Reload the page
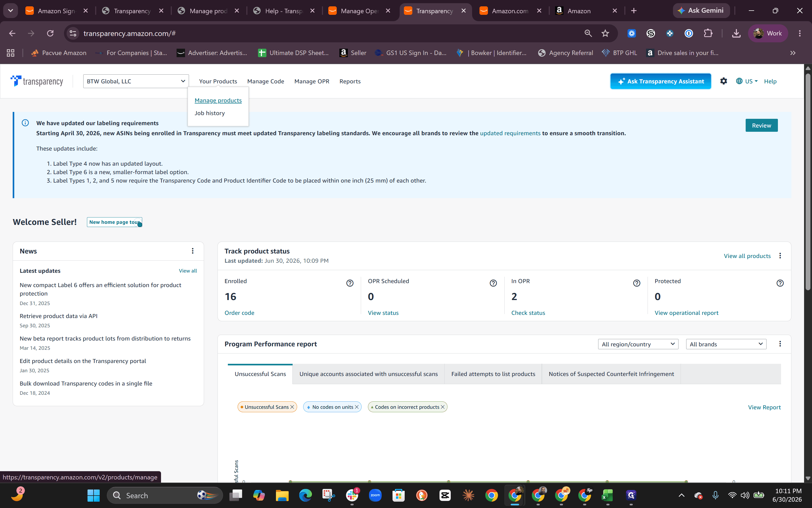Viewport: 812px width, 508px height. click(x=50, y=33)
